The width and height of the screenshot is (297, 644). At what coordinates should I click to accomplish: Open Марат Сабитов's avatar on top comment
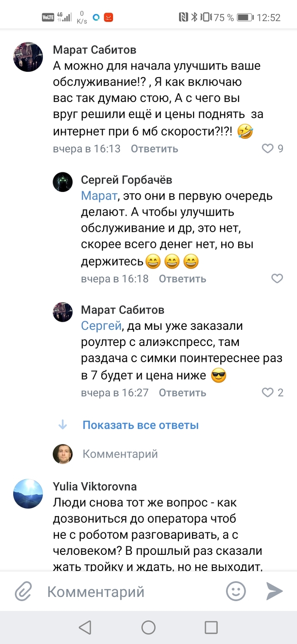coord(28,56)
